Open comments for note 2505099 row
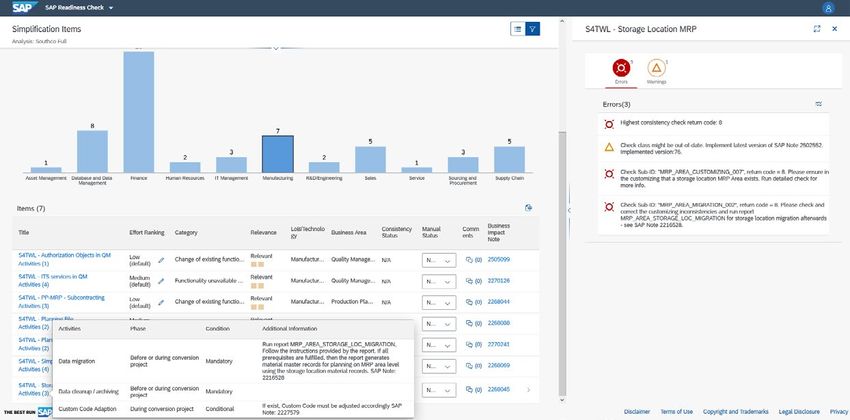This screenshot has height=420, width=850. (x=474, y=260)
